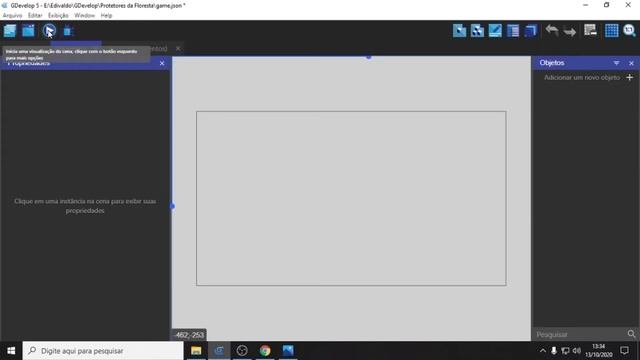Open the Photos app taskbar icon
640x360 pixels.
click(288, 351)
